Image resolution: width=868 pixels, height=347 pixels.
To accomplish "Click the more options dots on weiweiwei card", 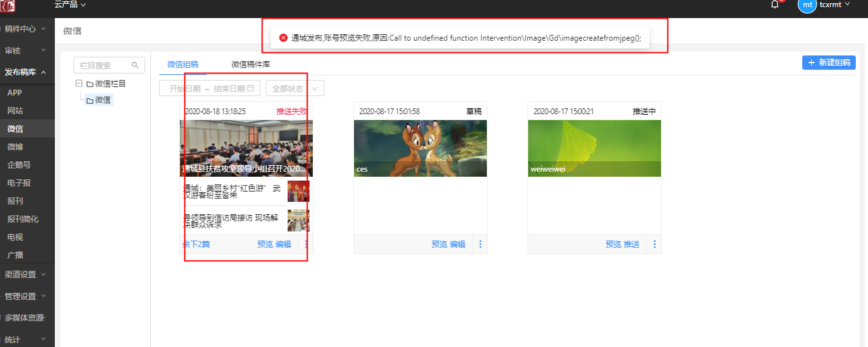I will pos(655,244).
